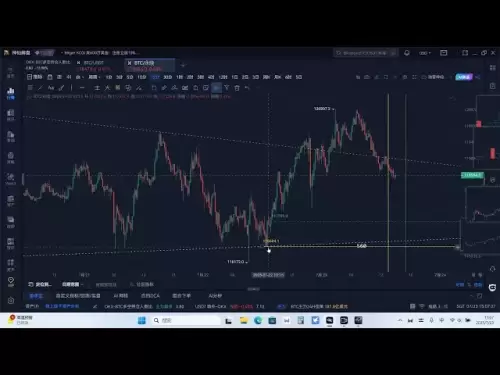The width and height of the screenshot is (500, 375).
Task: Add a new chart tab with plus button
Action: pyautogui.click(x=183, y=65)
